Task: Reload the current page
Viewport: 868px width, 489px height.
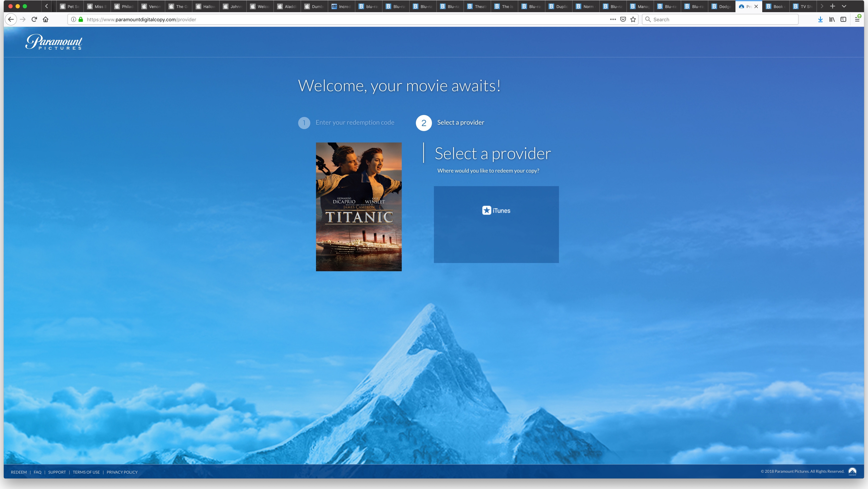Action: pyautogui.click(x=34, y=19)
